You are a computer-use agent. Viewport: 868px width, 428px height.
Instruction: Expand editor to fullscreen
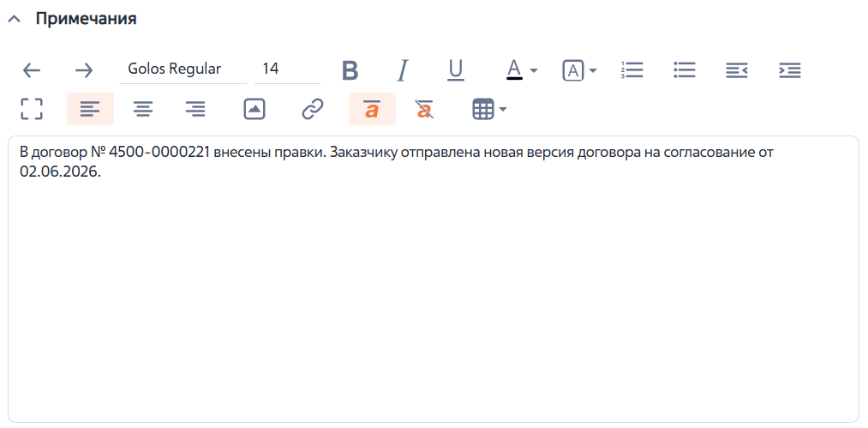(x=32, y=109)
